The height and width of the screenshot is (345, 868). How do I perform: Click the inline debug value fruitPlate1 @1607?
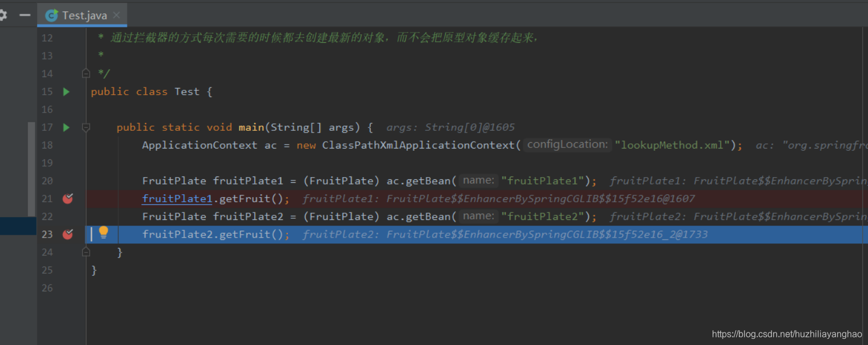[x=499, y=199]
